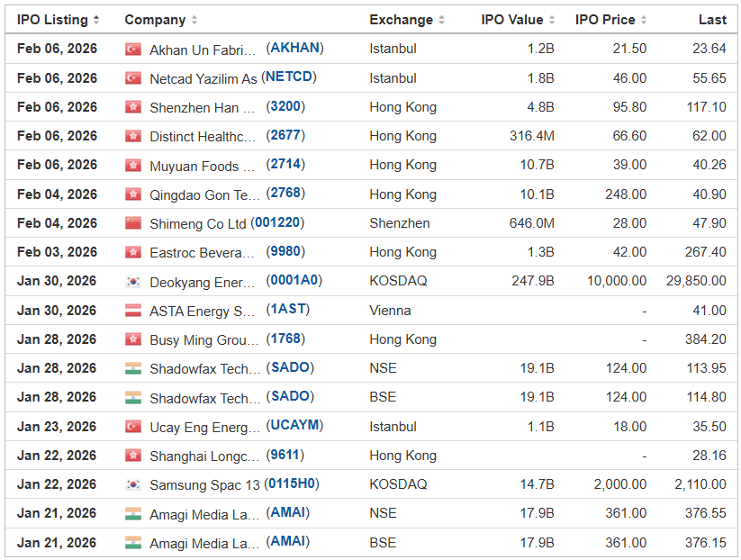Click South Korea flag beside Deokyang Ener
The height and width of the screenshot is (560, 741).
click(132, 282)
